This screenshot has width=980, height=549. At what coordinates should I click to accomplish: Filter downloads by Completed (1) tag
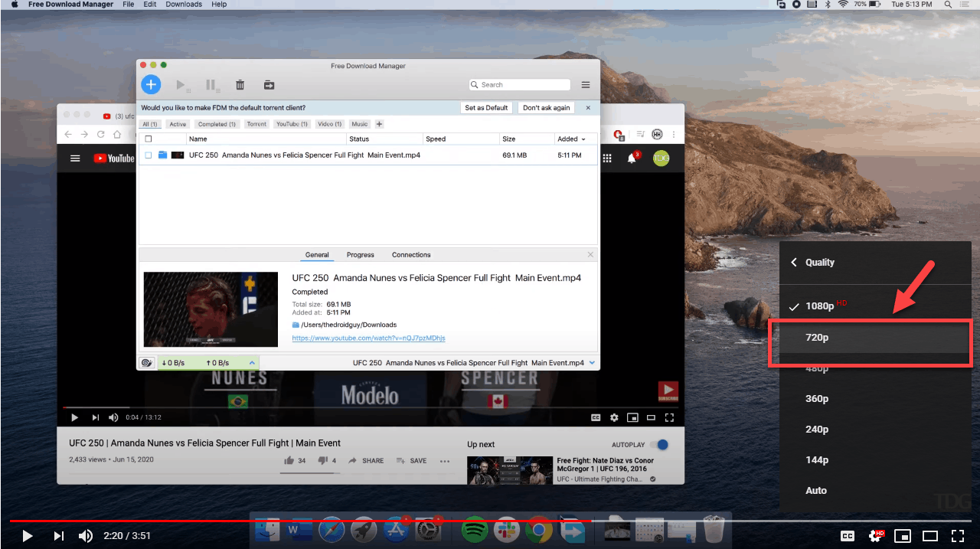click(x=217, y=124)
